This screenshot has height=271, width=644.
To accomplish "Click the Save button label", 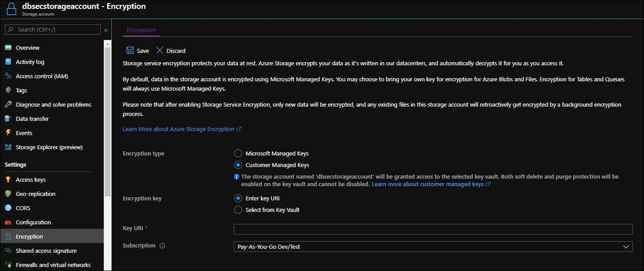I will pos(143,51).
